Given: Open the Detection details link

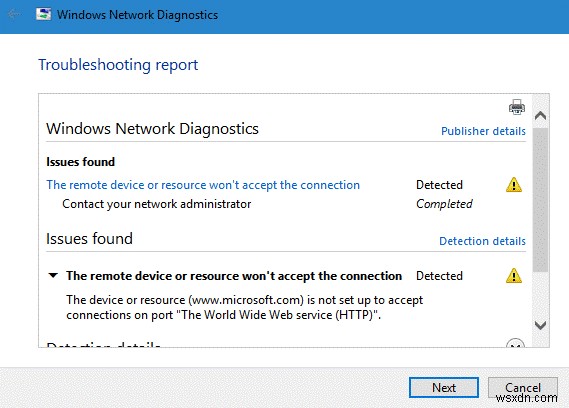Looking at the screenshot, I should [482, 241].
